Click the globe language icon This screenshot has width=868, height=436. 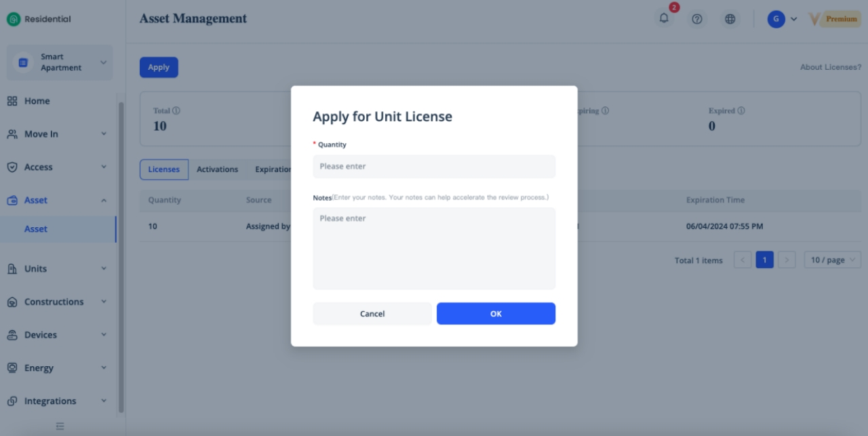[730, 19]
